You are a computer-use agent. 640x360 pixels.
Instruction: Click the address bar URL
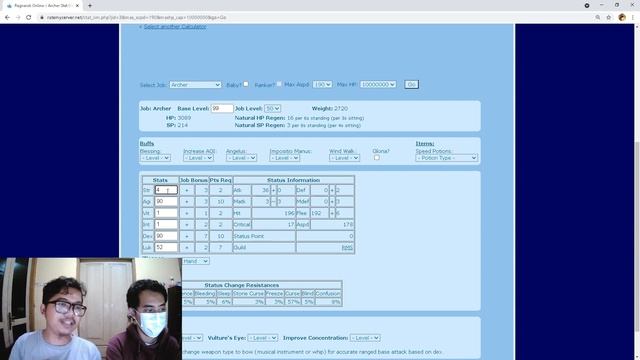pos(136,18)
